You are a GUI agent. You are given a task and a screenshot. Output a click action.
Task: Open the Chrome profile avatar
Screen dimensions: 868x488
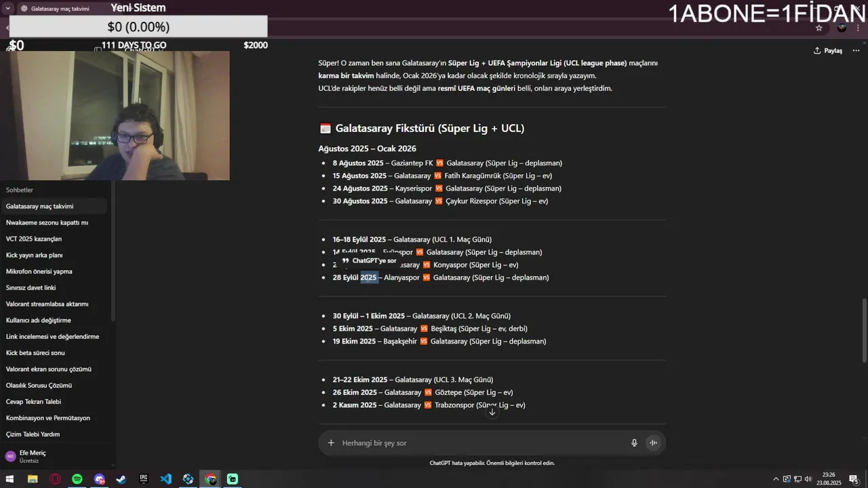(x=842, y=28)
